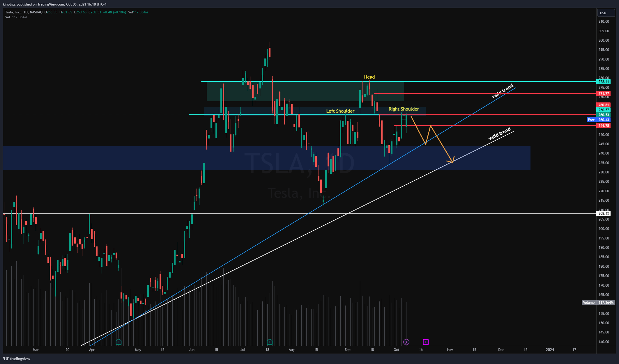Select the valid trend label on the blue line
Image resolution: width=619 pixels, height=364 pixels.
pyautogui.click(x=503, y=91)
